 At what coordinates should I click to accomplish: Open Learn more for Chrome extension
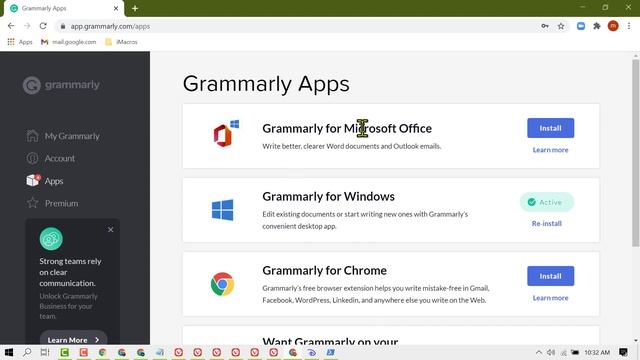(550, 298)
